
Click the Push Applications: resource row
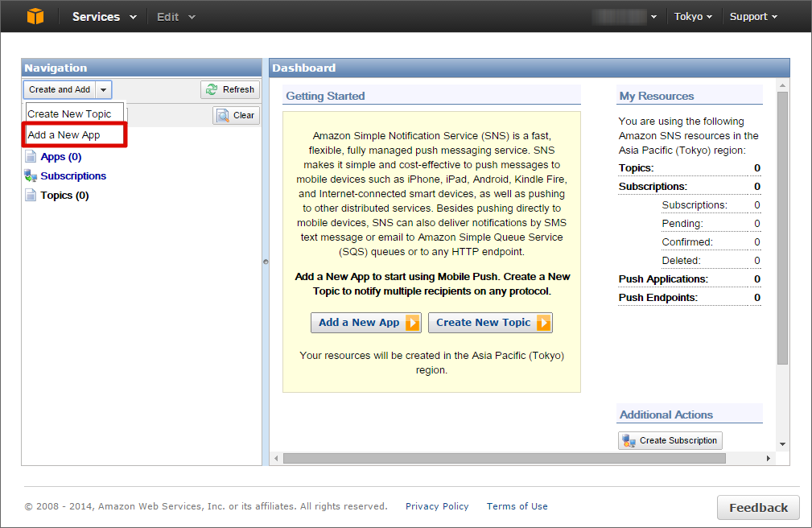pyautogui.click(x=689, y=278)
